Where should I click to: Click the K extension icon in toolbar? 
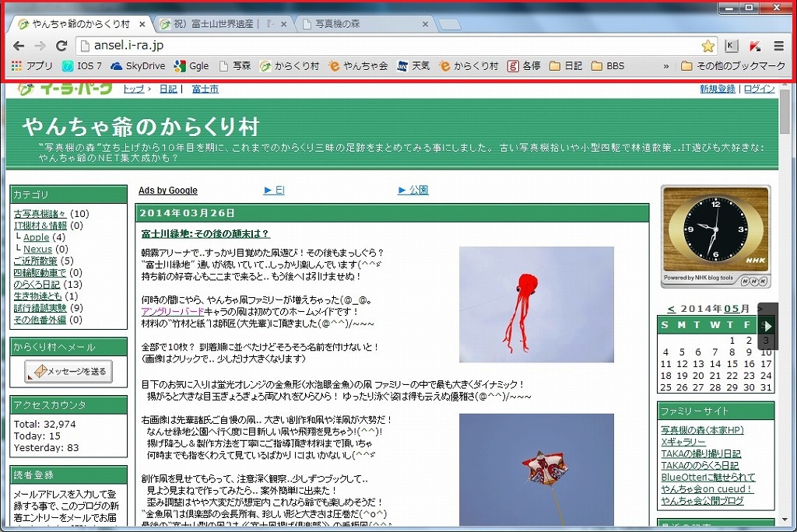(731, 46)
